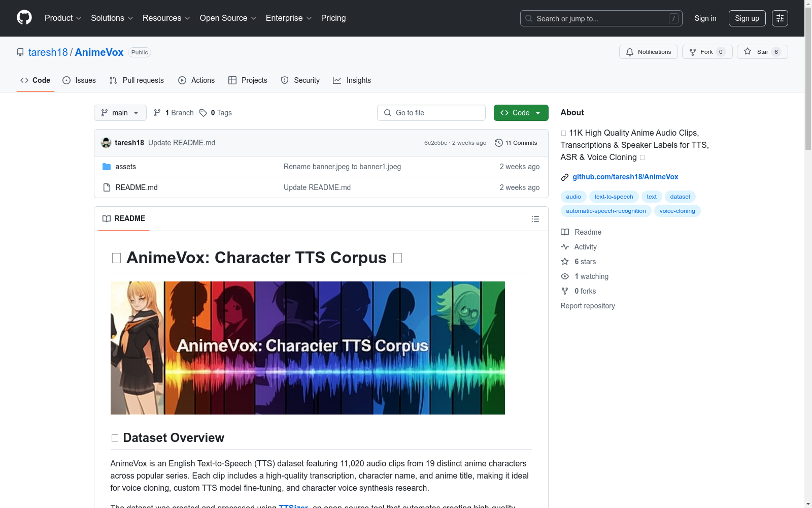This screenshot has height=508, width=812.
Task: Expand the Solutions menu
Action: click(112, 18)
